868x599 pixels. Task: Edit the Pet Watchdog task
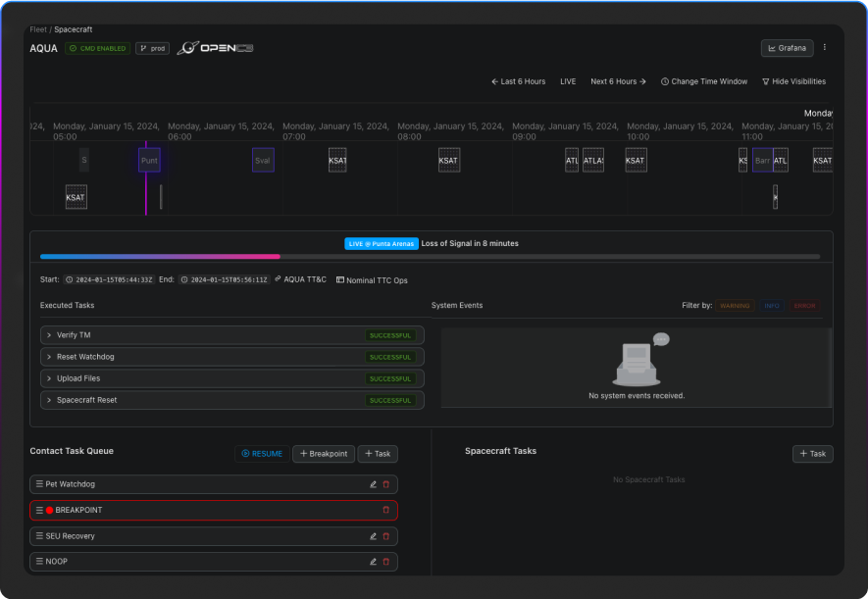[x=373, y=484]
